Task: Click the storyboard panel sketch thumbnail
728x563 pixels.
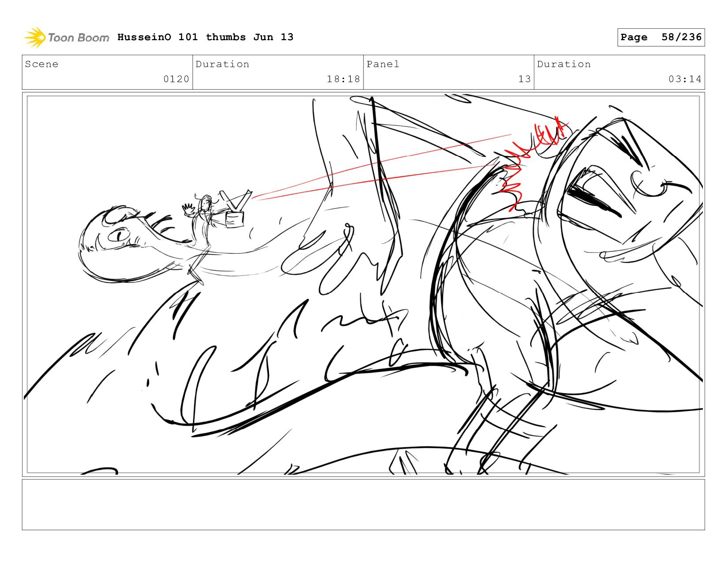Action: click(363, 284)
